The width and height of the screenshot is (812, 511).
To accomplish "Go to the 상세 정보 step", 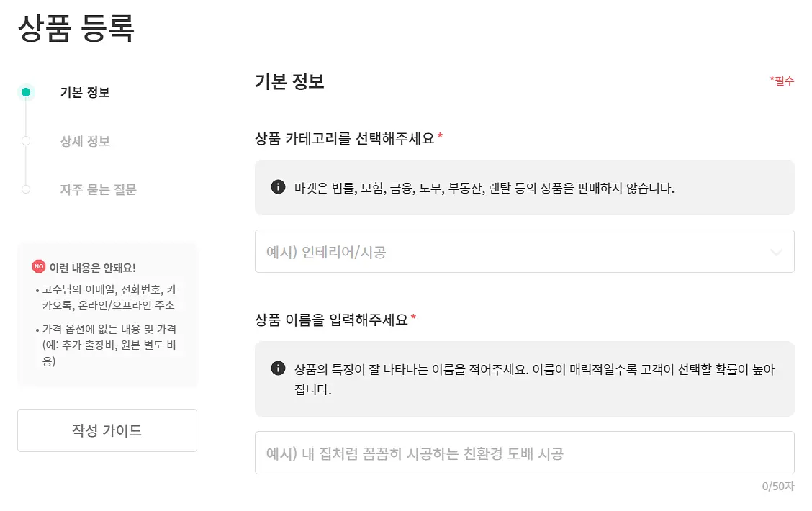I will pos(85,141).
